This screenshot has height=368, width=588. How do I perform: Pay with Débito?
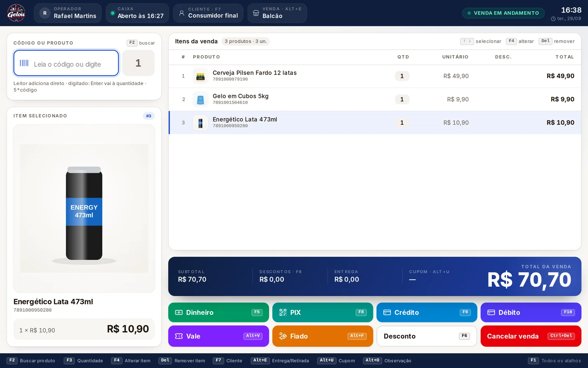pos(531,312)
